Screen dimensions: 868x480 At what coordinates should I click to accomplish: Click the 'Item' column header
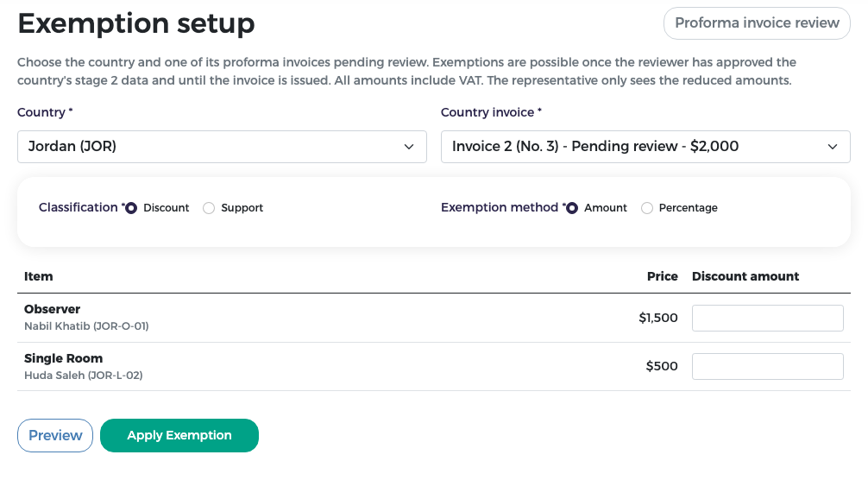coord(38,276)
